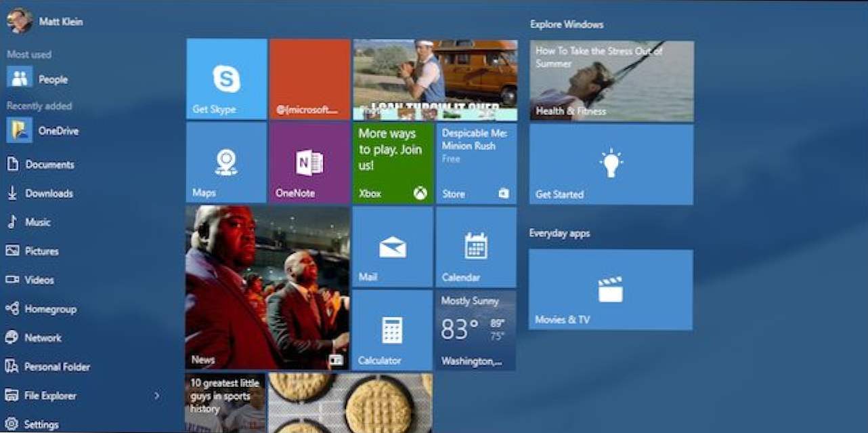Click the People app in Most used
Viewport: 868px width, 433px height.
pos(52,79)
